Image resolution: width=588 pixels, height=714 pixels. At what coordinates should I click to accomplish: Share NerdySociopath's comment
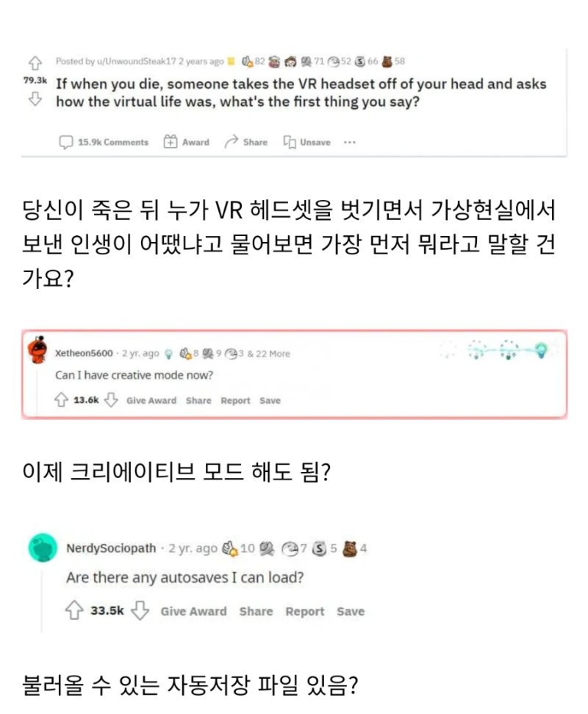click(x=257, y=611)
